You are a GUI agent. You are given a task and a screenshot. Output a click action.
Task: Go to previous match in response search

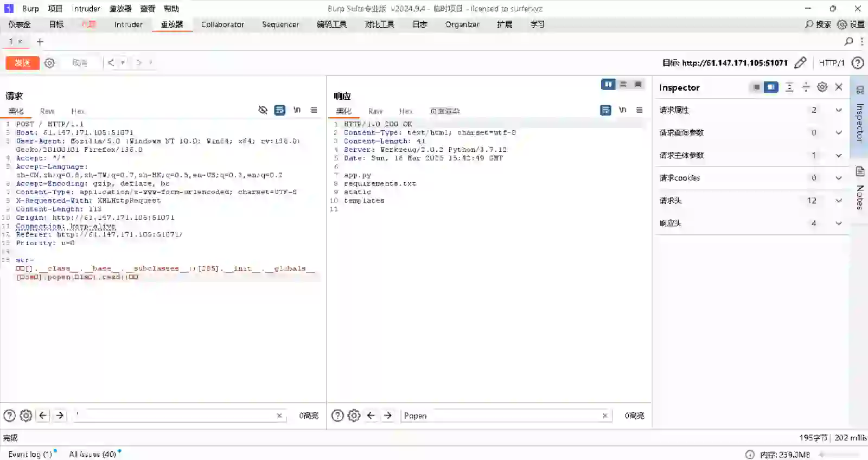371,416
